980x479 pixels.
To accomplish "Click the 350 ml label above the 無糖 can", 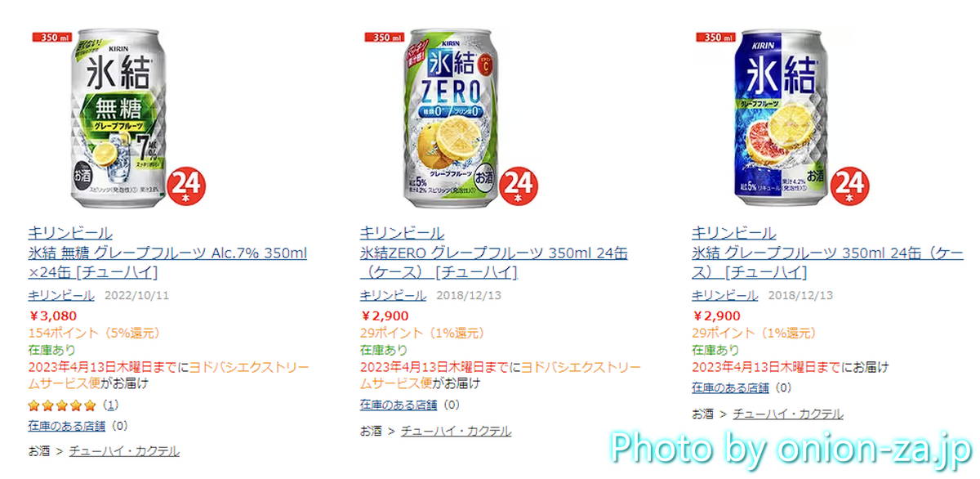I will click(x=49, y=37).
